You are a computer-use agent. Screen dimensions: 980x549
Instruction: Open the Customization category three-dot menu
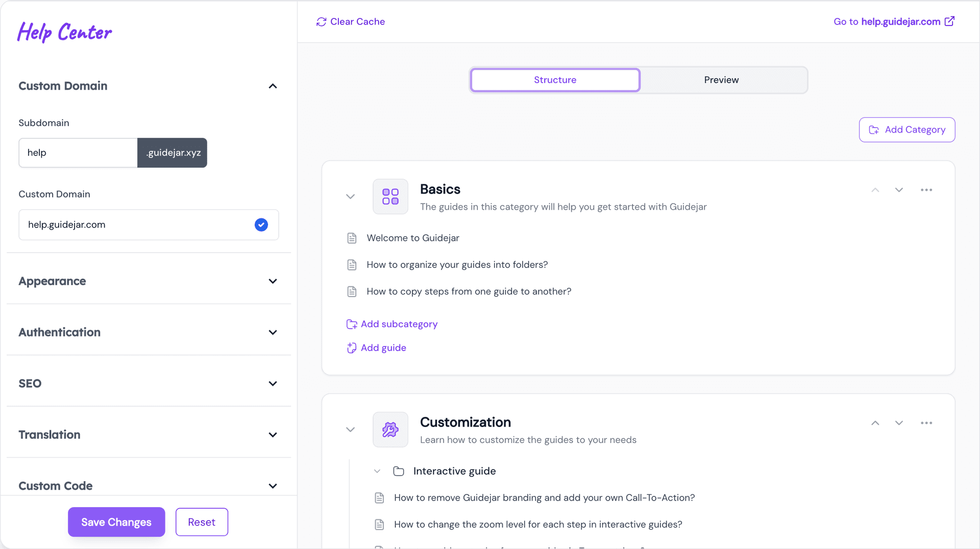pyautogui.click(x=926, y=423)
